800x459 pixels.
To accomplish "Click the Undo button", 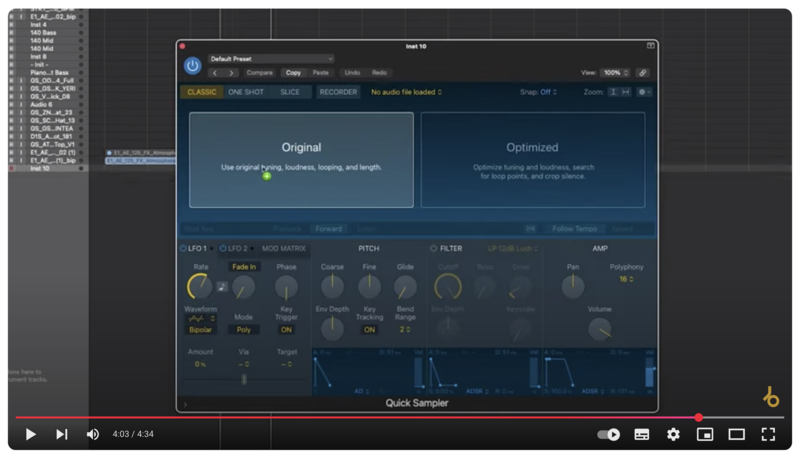I will 352,73.
